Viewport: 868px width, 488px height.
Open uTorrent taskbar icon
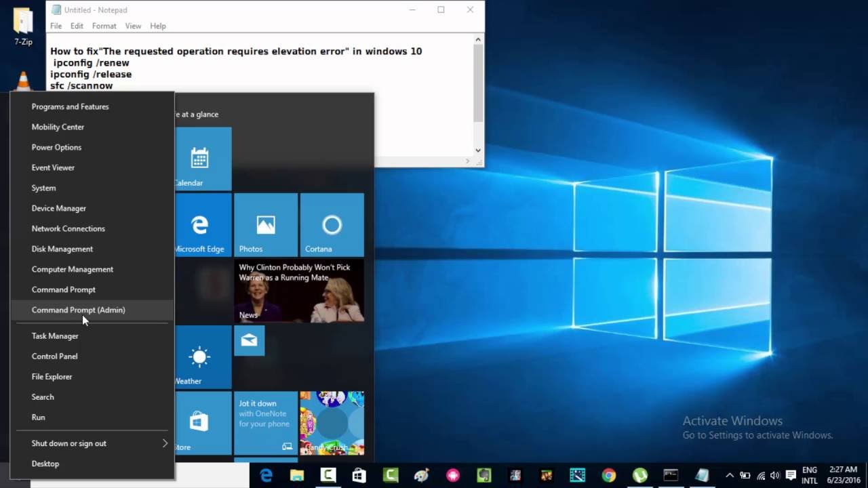pos(640,476)
